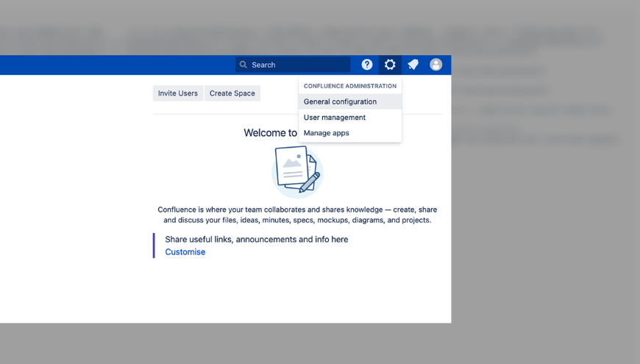This screenshot has height=364, width=640.
Task: Click the settings gear icon
Action: pos(390,65)
